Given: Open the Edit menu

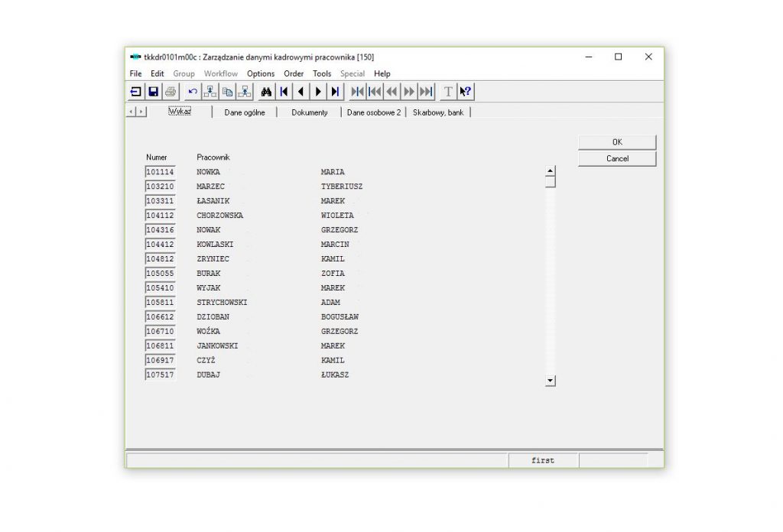Looking at the screenshot, I should 158,73.
